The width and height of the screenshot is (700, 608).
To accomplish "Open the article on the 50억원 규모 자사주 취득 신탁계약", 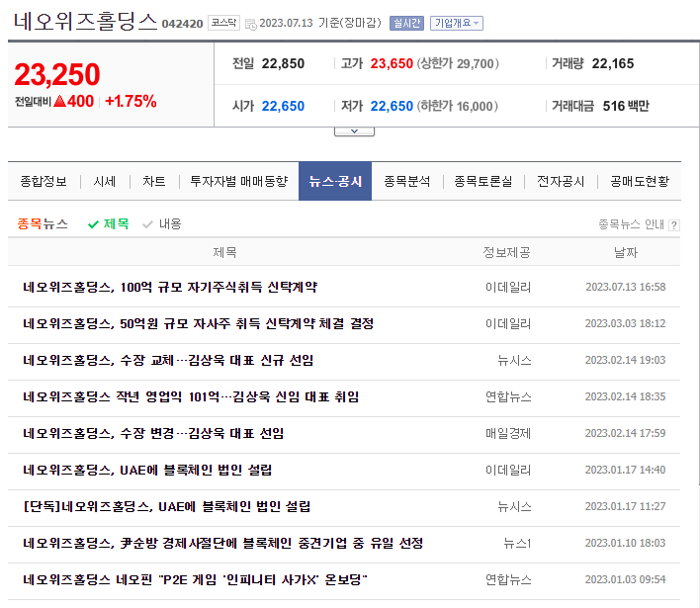I will coord(198,323).
